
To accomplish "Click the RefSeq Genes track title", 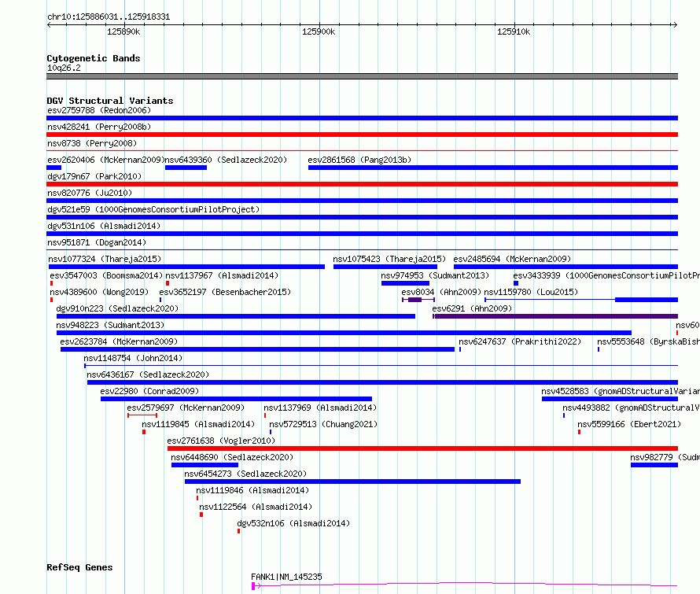I will [x=79, y=568].
